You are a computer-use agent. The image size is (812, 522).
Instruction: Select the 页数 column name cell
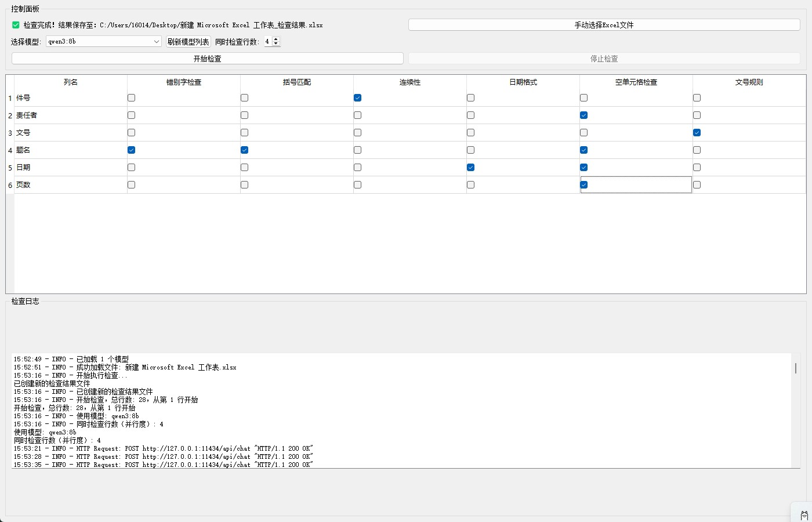71,185
